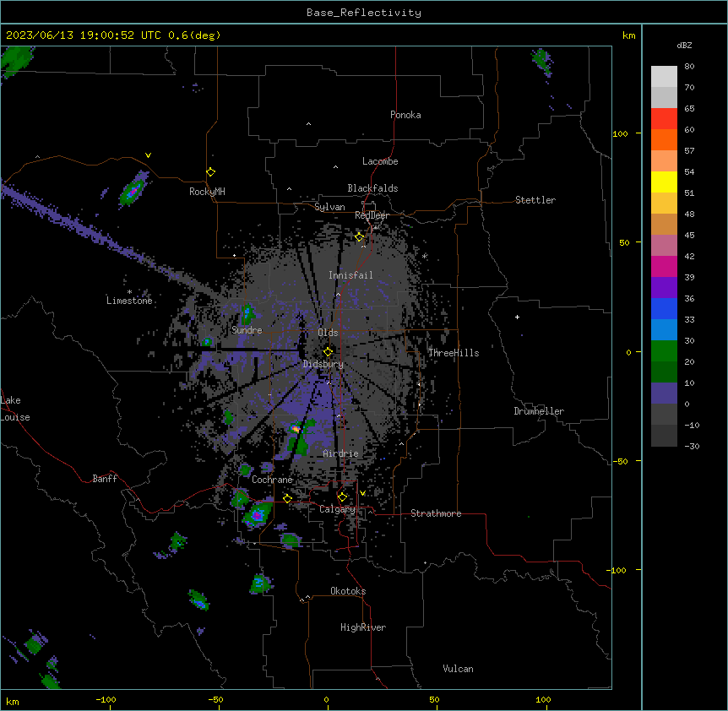Select the yellow diamond marker above Calgary
This screenshot has width=728, height=711.
pos(342,497)
